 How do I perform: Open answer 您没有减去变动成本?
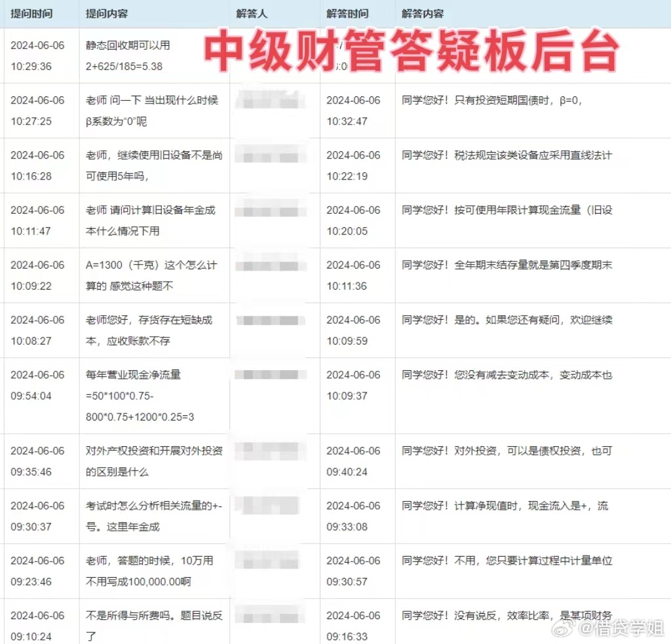(507, 375)
